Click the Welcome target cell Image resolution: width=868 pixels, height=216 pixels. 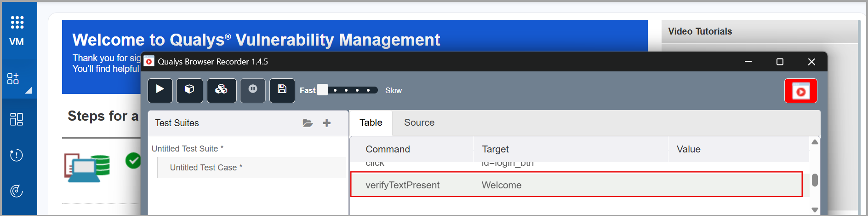(x=502, y=185)
